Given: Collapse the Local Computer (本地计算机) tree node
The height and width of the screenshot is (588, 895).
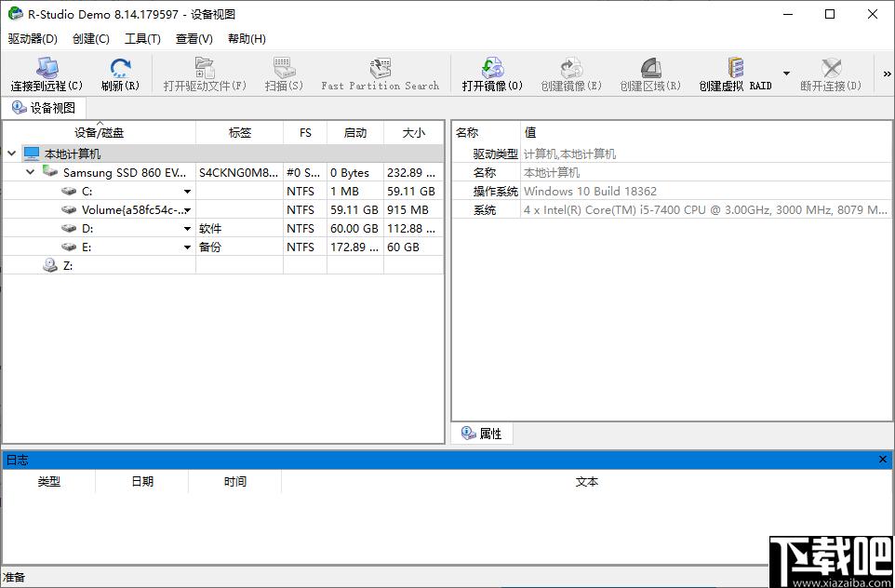Looking at the screenshot, I should click(11, 154).
